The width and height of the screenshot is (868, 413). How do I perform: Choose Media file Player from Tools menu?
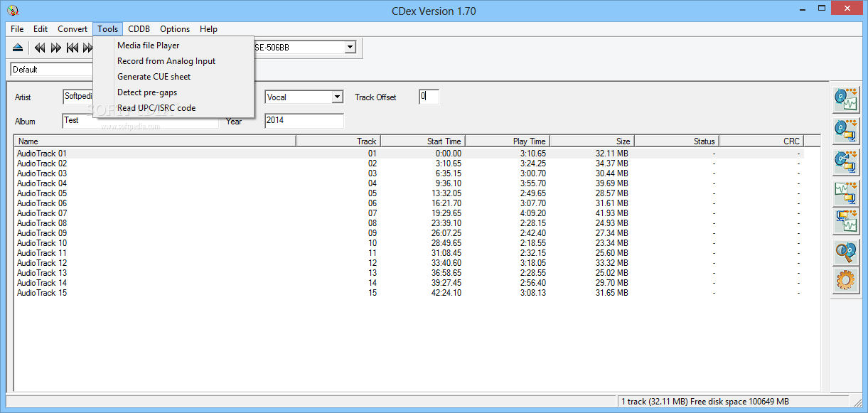(173, 45)
